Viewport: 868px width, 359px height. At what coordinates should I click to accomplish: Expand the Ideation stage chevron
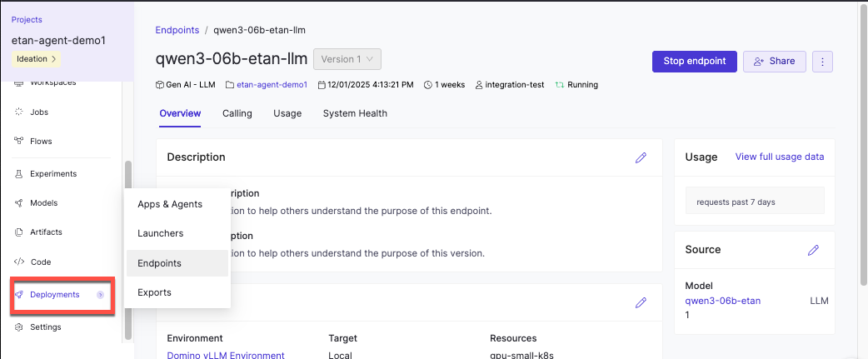pyautogui.click(x=53, y=58)
